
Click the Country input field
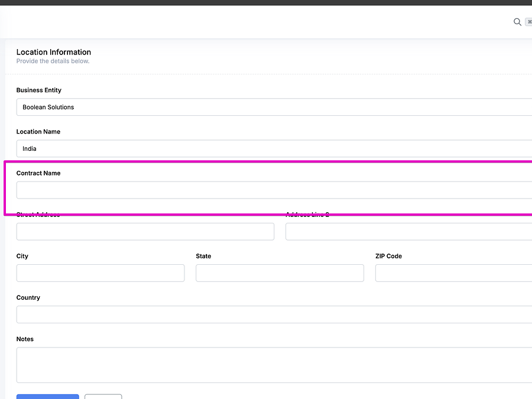pos(274,314)
